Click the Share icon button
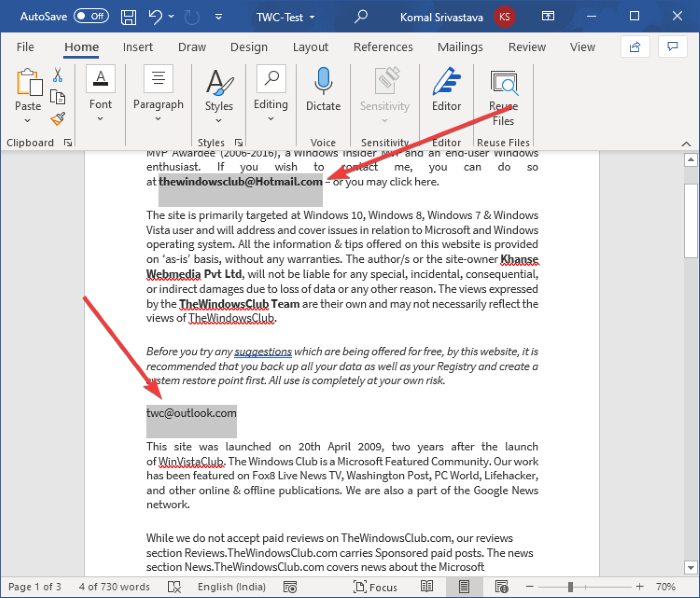The height and width of the screenshot is (598, 700). coord(635,46)
